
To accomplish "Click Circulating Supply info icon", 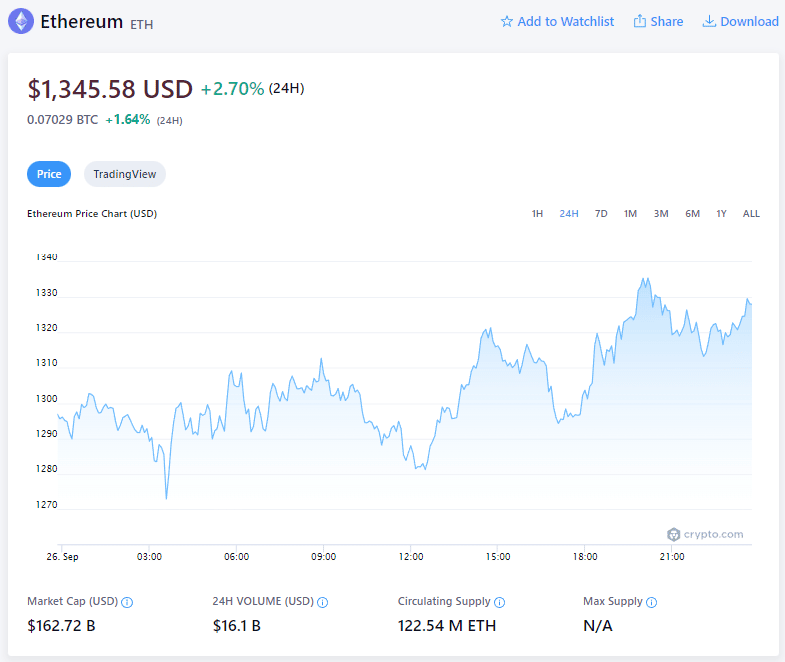I will 499,602.
